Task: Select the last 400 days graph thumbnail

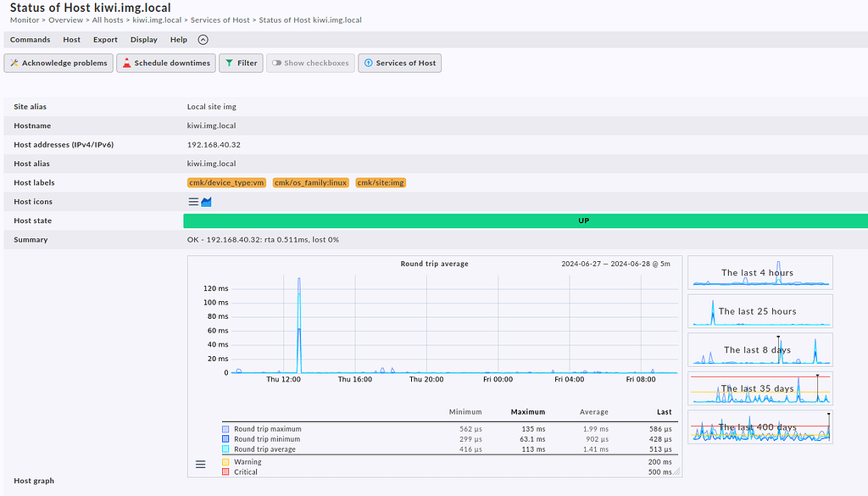Action: 759,426
